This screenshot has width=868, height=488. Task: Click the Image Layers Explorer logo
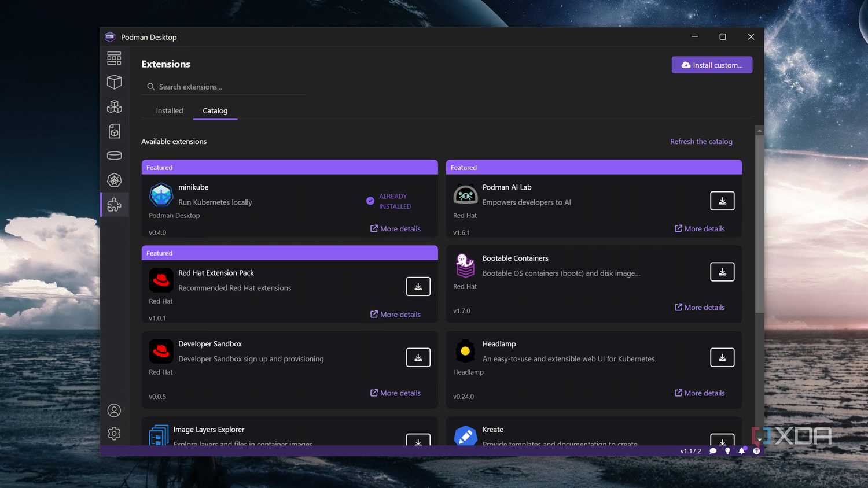[159, 435]
